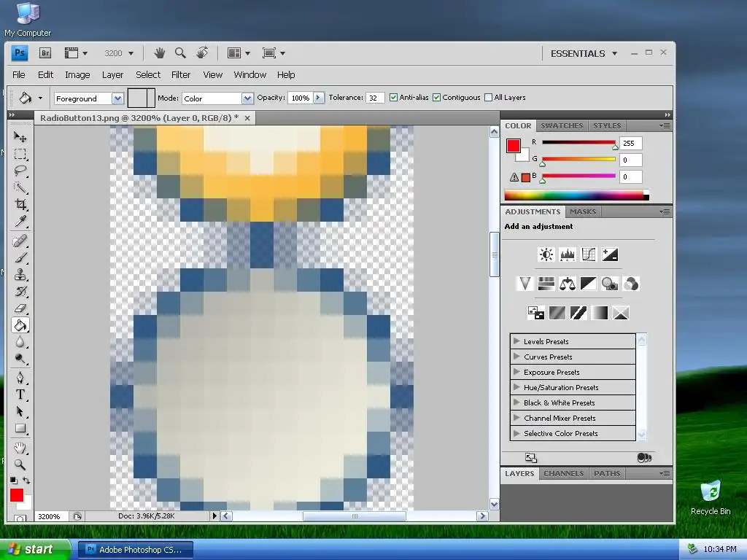Switch to the Paths tab
This screenshot has height=560, width=747.
607,473
